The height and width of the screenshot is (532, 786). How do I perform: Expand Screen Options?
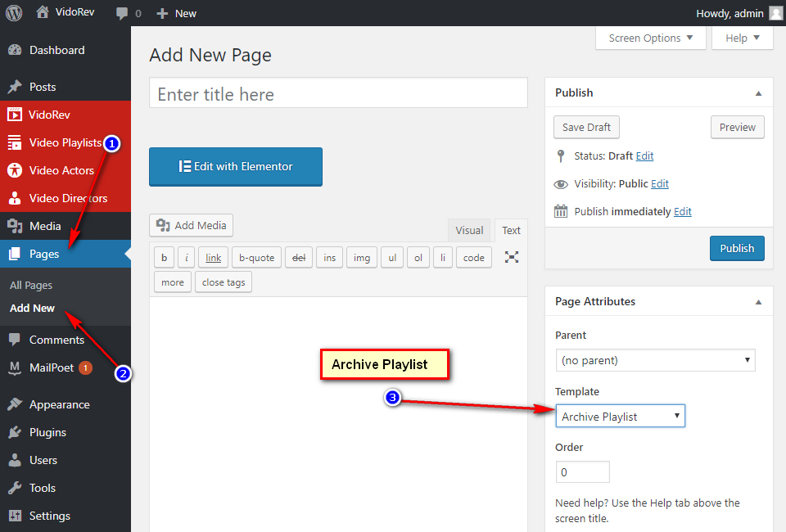point(650,38)
